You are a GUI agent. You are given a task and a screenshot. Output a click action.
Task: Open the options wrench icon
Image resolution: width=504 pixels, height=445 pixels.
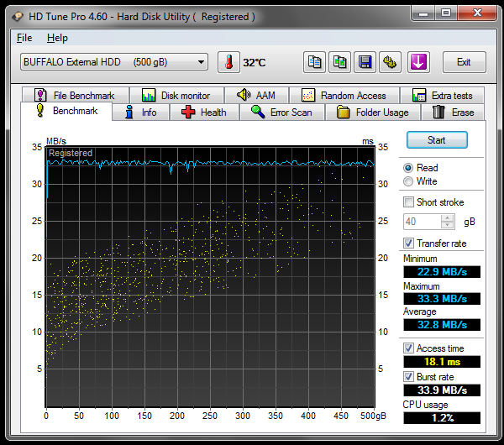[x=390, y=62]
